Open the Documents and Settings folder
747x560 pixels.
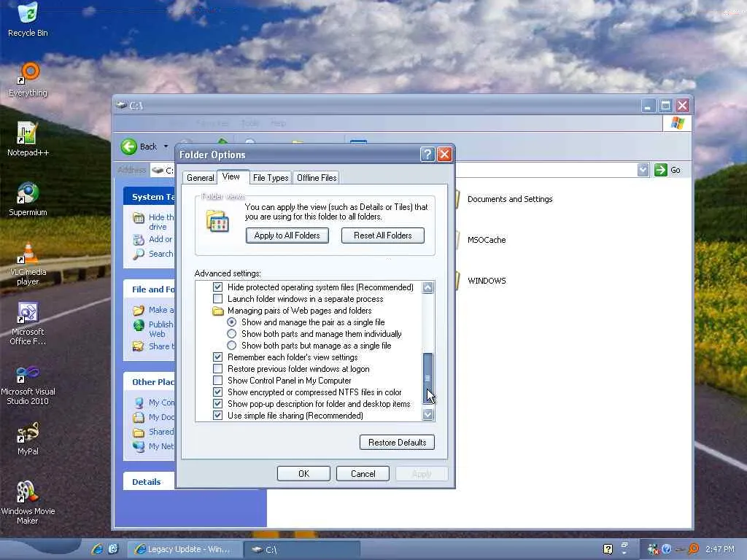point(510,200)
